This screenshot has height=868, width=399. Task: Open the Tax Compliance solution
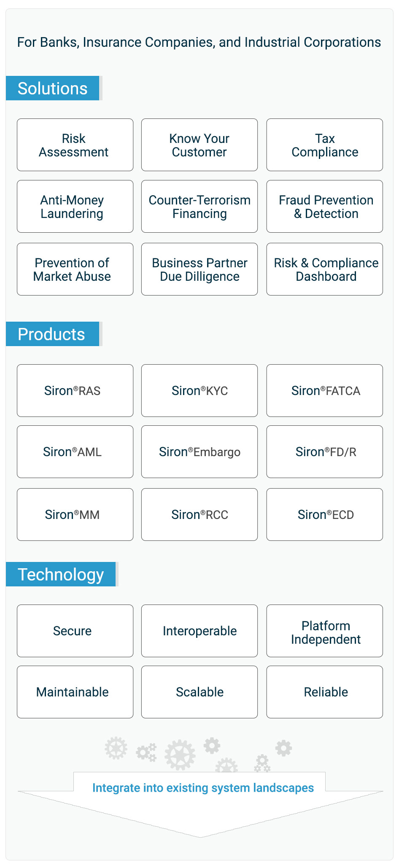[x=325, y=145]
